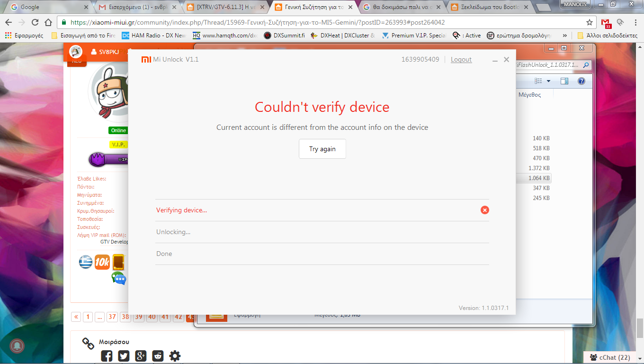Click the 'Couldn't verify device' heading

coord(322,107)
